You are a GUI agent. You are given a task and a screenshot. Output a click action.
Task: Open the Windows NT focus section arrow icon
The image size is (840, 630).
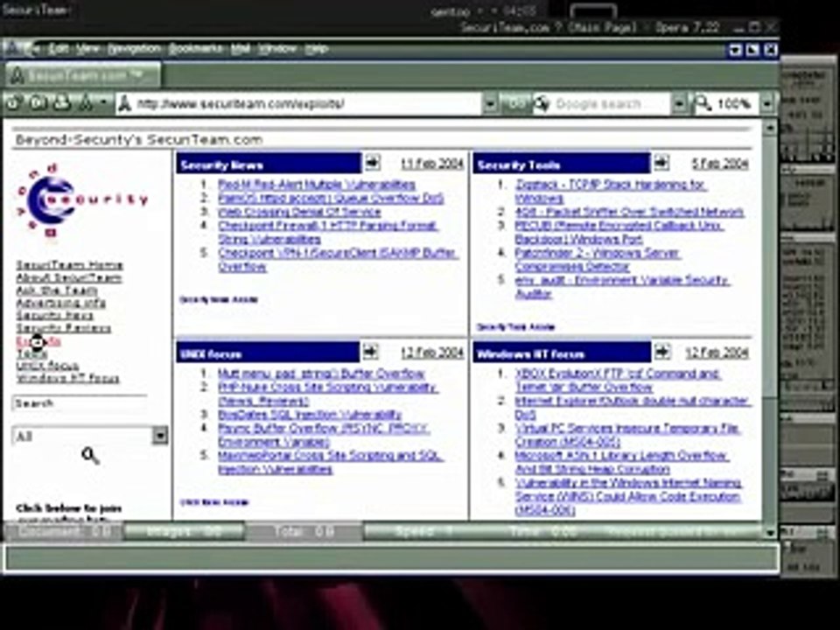pyautogui.click(x=662, y=352)
